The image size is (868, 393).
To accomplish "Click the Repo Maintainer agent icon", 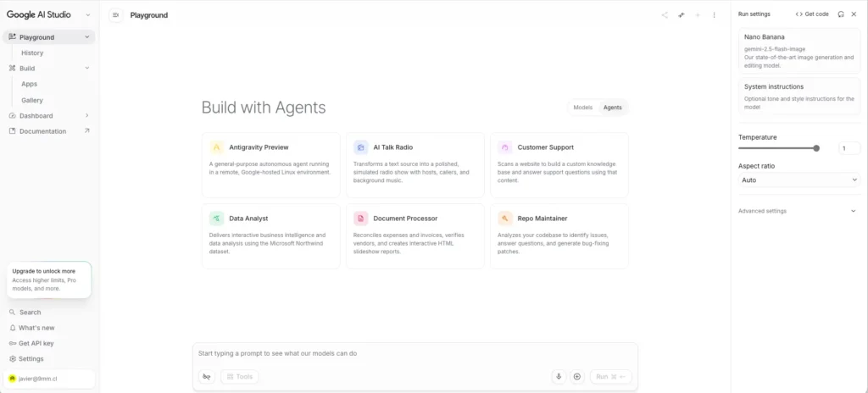I will (x=505, y=218).
